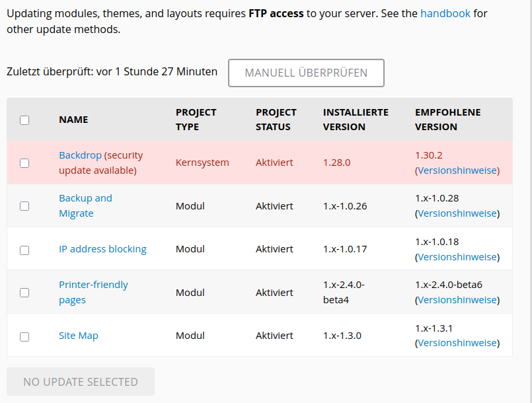The height and width of the screenshot is (403, 532).
Task: Click the Site Map module link
Action: [78, 336]
